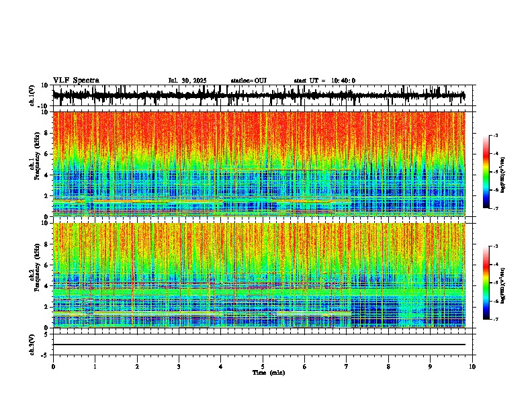The height and width of the screenshot is (411, 532).
Task: Click the ch.2 spectrogram color scale bar
Action: pos(486,283)
